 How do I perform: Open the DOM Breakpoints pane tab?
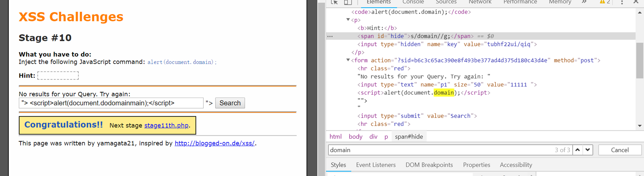coord(429,165)
